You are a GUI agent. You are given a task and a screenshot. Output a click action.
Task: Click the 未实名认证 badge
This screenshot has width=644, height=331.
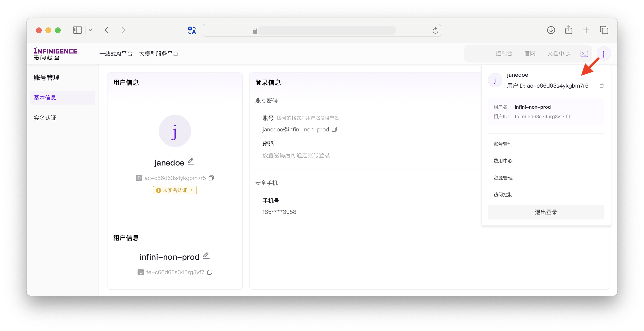[x=175, y=190]
